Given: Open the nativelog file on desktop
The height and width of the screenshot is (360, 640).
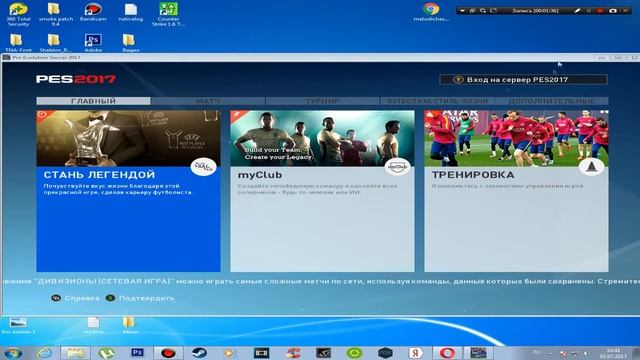Looking at the screenshot, I should pyautogui.click(x=131, y=12).
